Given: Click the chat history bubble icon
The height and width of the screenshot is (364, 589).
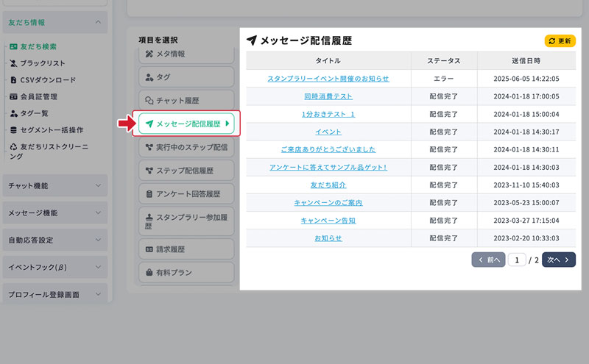Looking at the screenshot, I should pyautogui.click(x=149, y=100).
